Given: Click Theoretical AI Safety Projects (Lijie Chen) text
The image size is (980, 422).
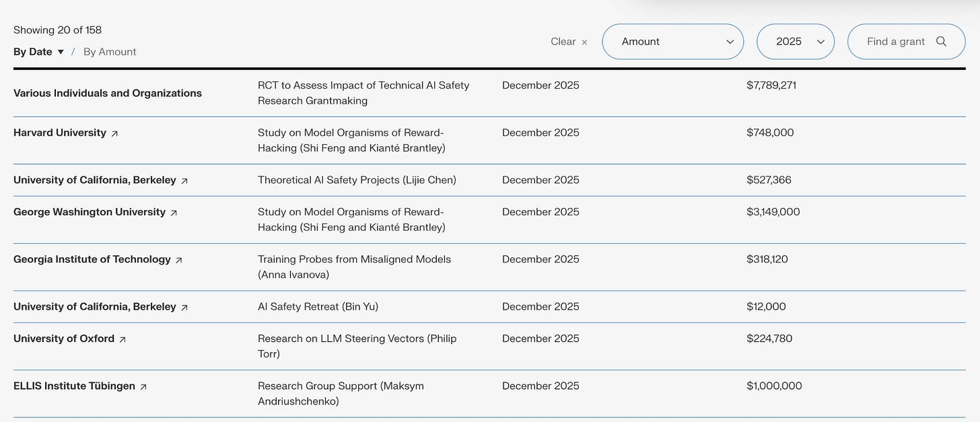Looking at the screenshot, I should click(357, 180).
